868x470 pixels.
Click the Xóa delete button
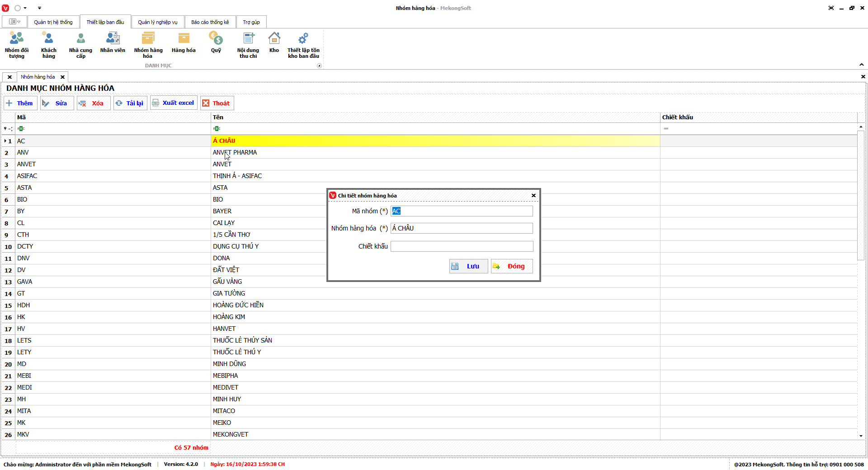coord(93,103)
